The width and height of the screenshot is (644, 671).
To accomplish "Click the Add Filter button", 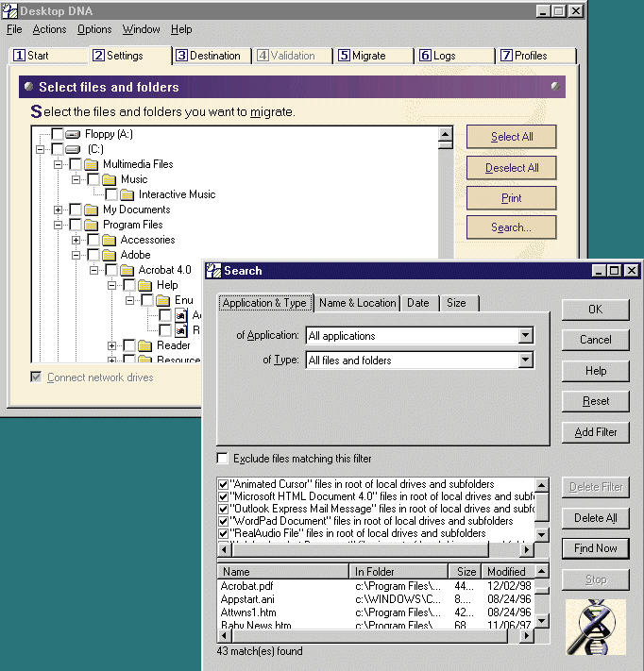I will [595, 432].
